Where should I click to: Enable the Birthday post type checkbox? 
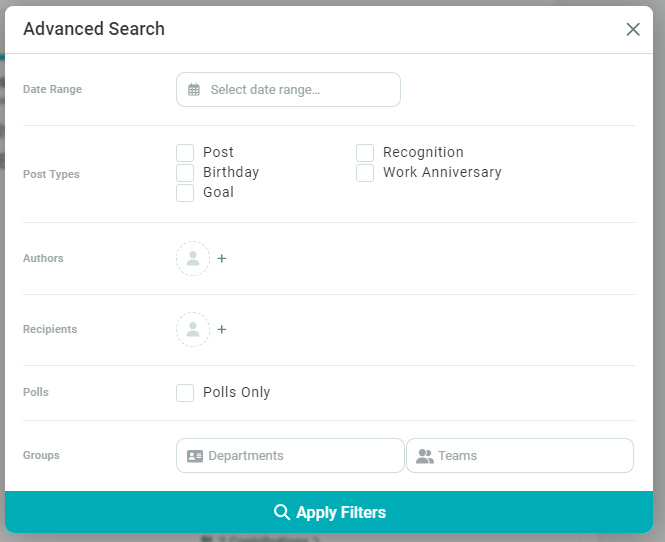tap(185, 173)
